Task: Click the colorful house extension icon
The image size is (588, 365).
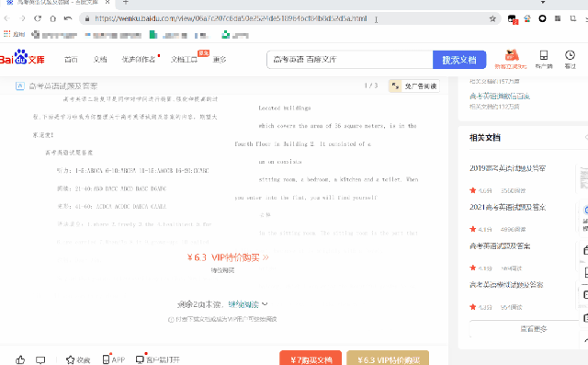Action: pos(527,18)
